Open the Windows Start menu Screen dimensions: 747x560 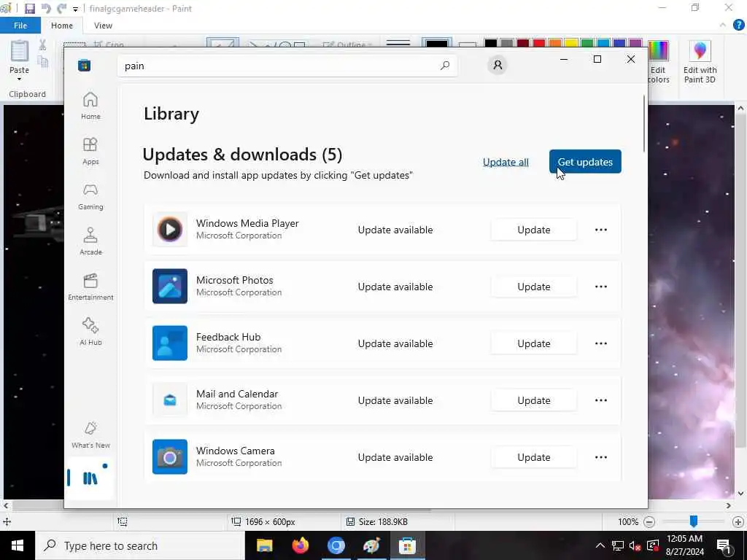click(18, 545)
